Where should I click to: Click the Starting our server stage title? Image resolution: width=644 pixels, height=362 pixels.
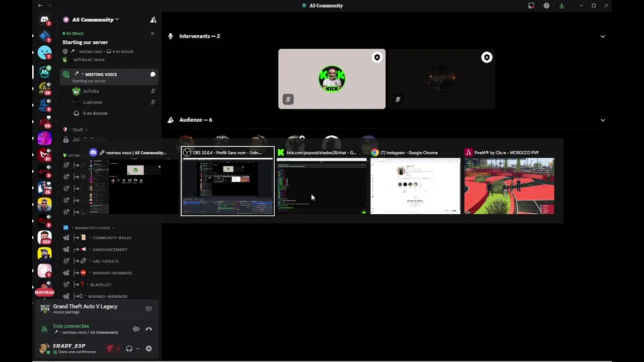[x=85, y=42]
